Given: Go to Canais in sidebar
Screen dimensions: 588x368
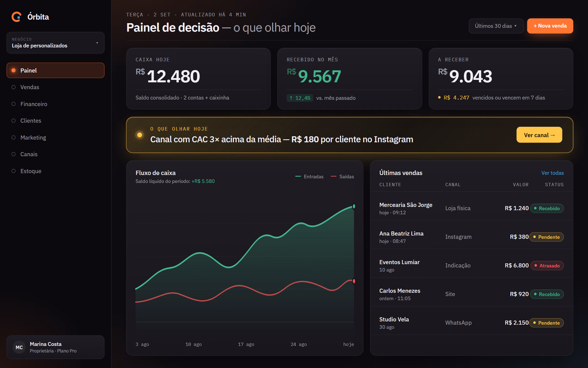Looking at the screenshot, I should tap(56, 154).
